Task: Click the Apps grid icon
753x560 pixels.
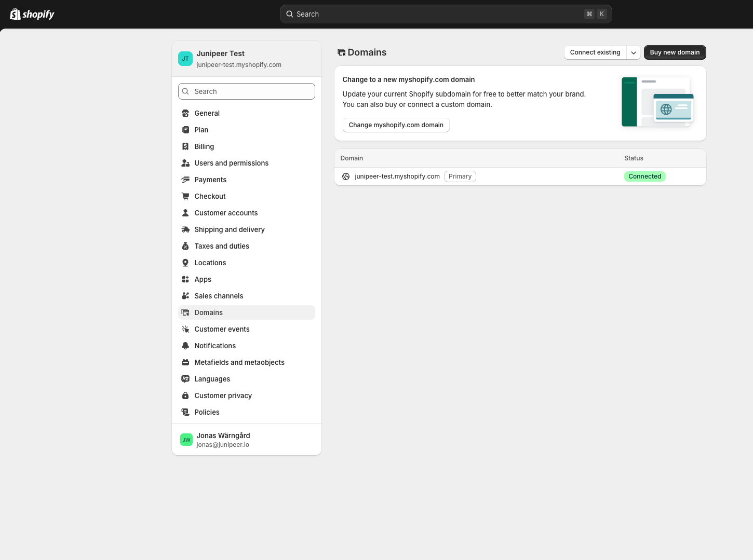Action: (x=185, y=279)
